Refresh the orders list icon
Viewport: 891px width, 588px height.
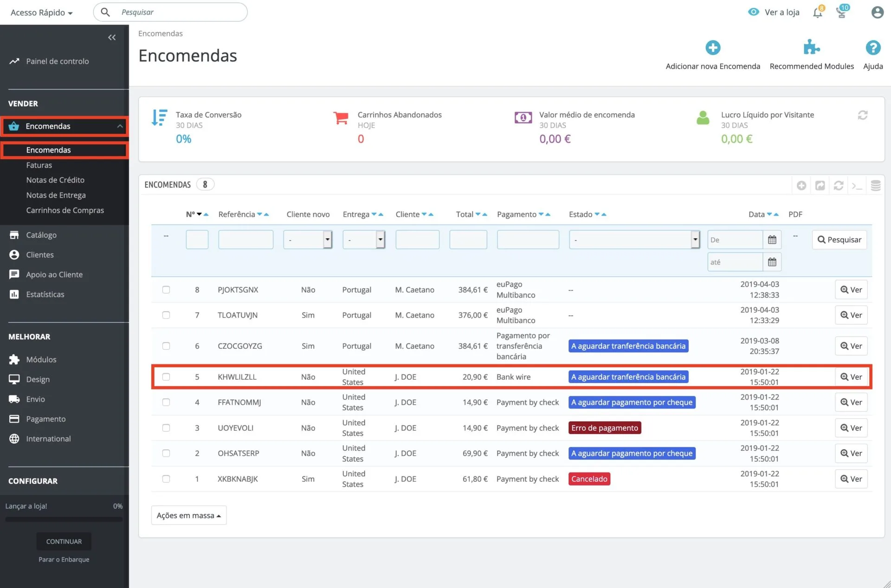838,185
